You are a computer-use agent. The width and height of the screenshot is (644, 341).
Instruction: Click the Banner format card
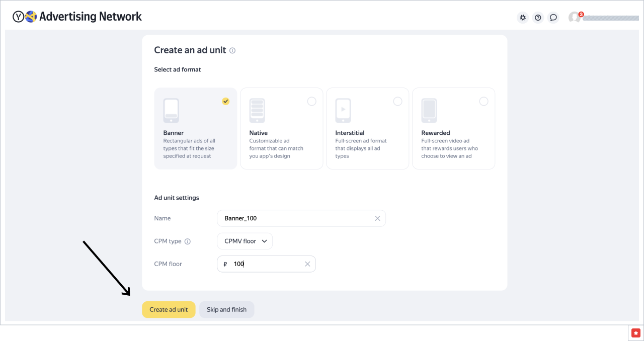[195, 128]
